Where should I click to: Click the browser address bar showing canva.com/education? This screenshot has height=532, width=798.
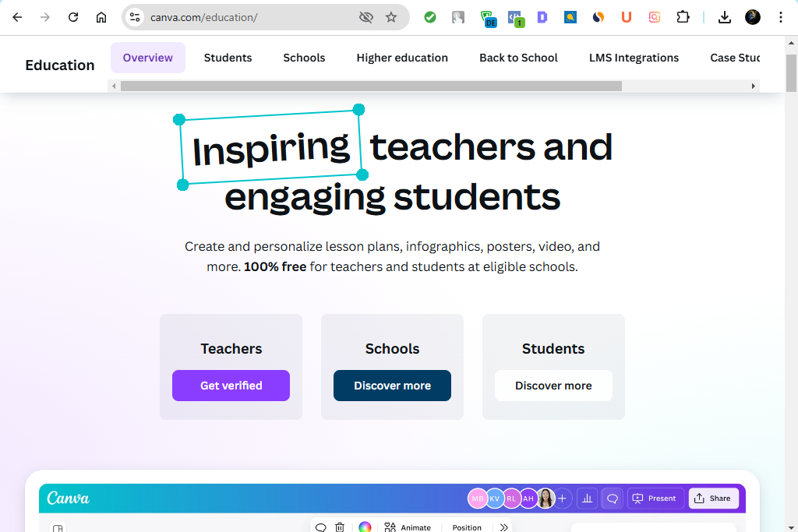pyautogui.click(x=234, y=17)
